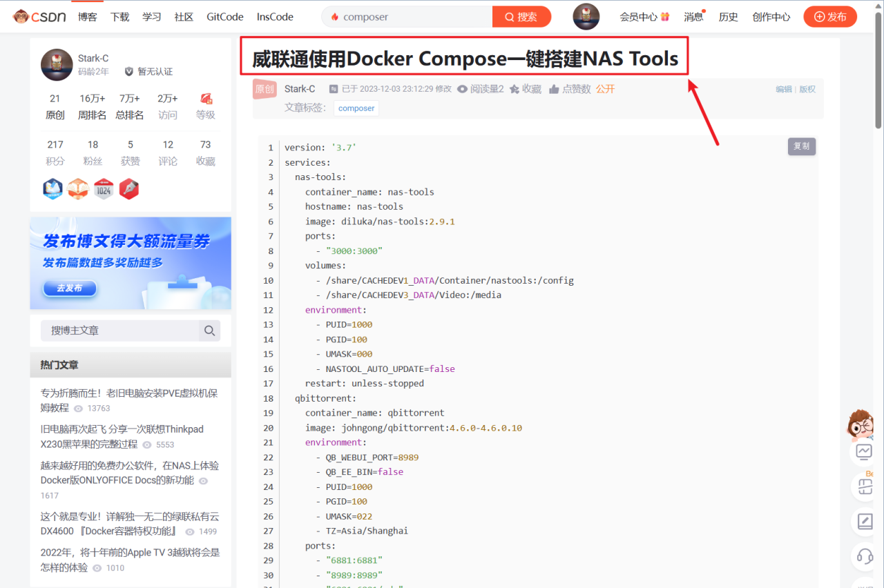This screenshot has height=588, width=884.
Task: Open 历史 browsing history in the header
Action: [x=729, y=17]
